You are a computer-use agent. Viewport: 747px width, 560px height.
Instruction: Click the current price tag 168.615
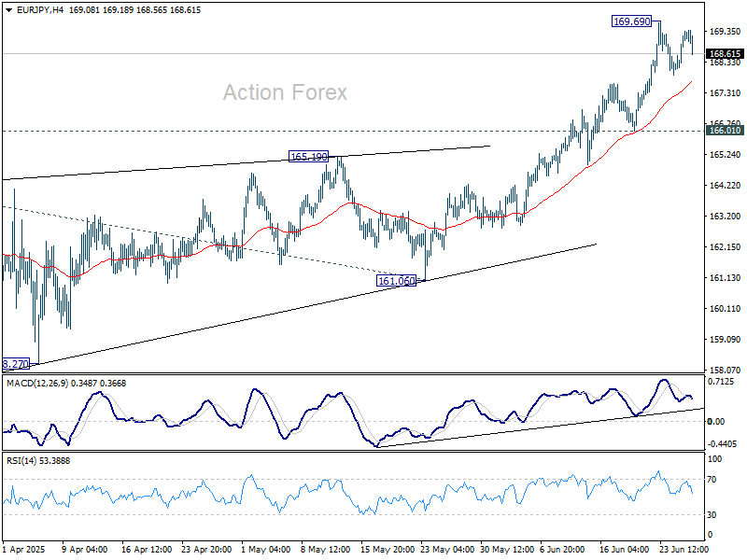click(x=725, y=54)
